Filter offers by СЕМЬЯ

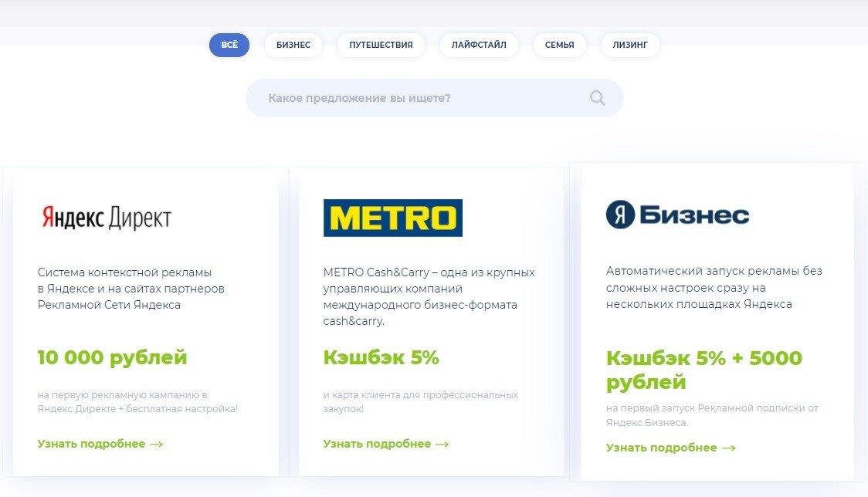[x=559, y=45]
